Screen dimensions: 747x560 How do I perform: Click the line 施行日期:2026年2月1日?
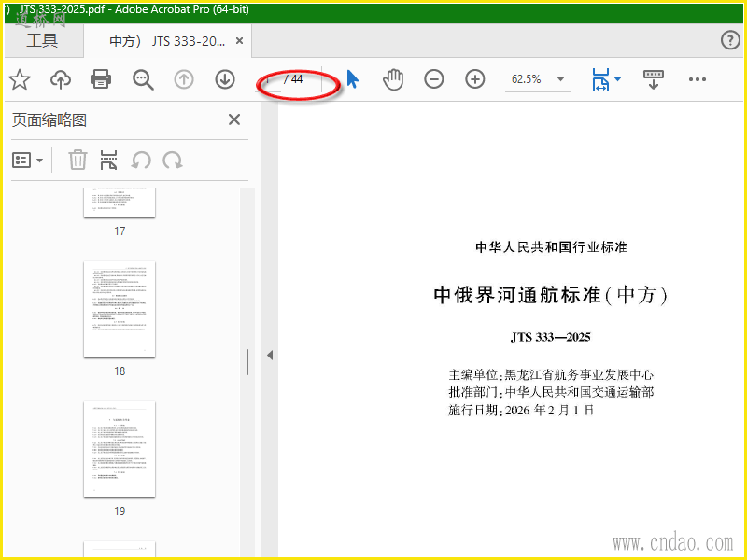pyautogui.click(x=521, y=410)
